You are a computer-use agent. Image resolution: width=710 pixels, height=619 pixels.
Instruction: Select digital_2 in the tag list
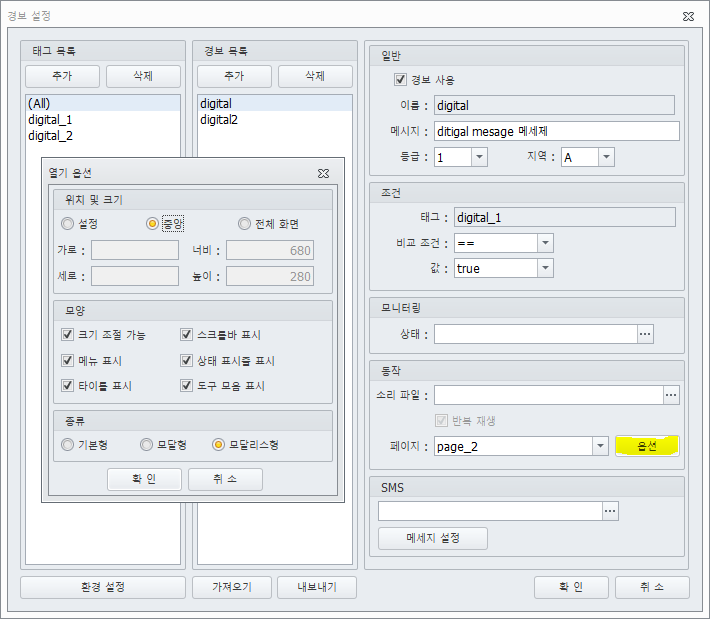coord(103,136)
